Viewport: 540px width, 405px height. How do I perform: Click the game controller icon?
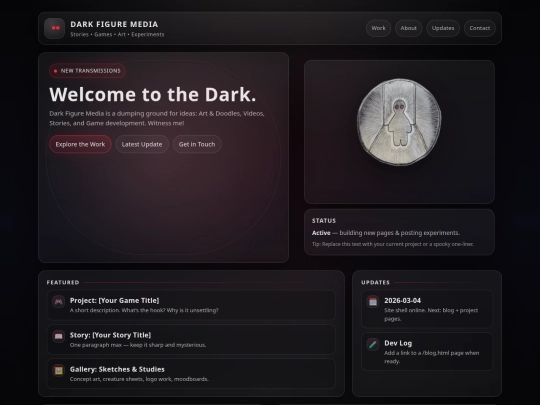click(x=59, y=302)
